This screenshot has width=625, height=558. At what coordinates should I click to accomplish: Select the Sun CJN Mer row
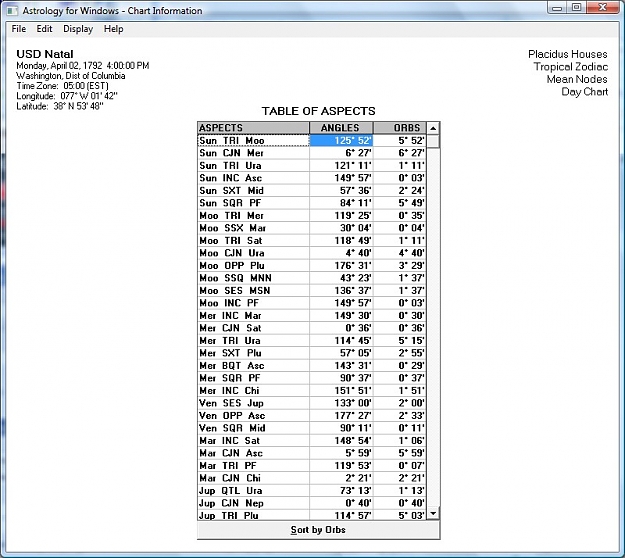[x=312, y=153]
